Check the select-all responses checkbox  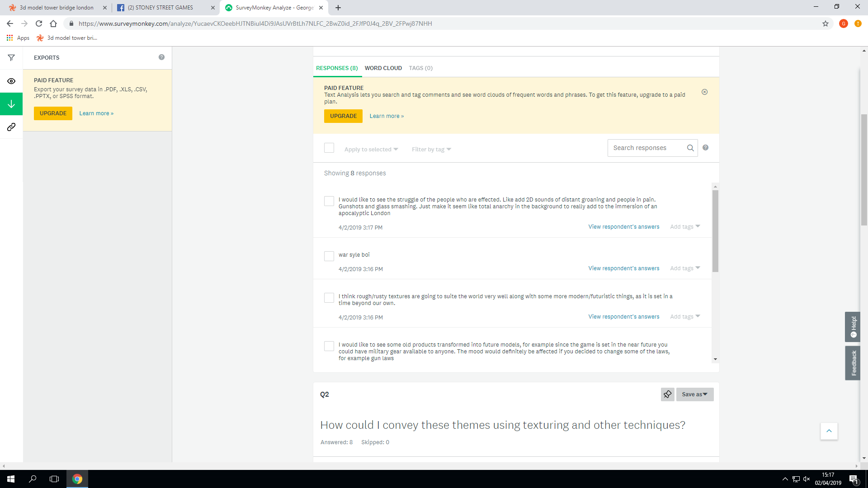coord(329,148)
